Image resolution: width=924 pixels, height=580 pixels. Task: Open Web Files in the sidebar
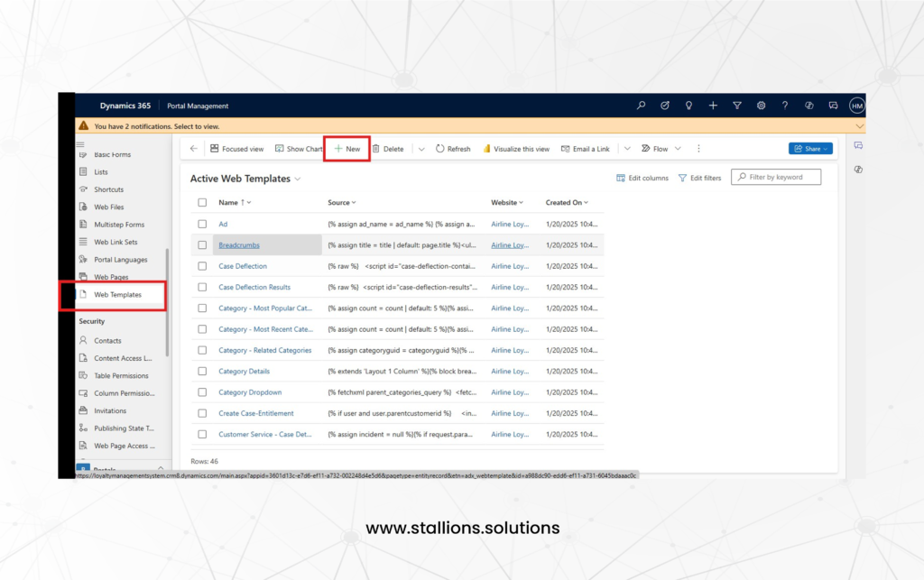109,207
